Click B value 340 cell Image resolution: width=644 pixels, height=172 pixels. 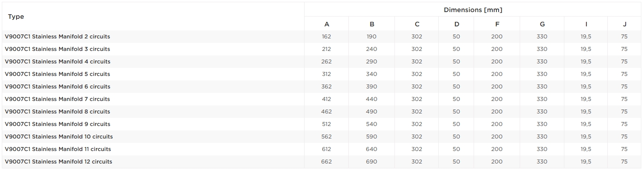point(372,74)
